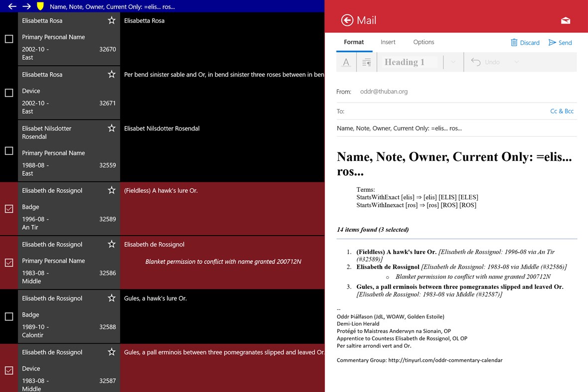Switch to the Insert tab
The height and width of the screenshot is (392, 588).
pyautogui.click(x=388, y=42)
